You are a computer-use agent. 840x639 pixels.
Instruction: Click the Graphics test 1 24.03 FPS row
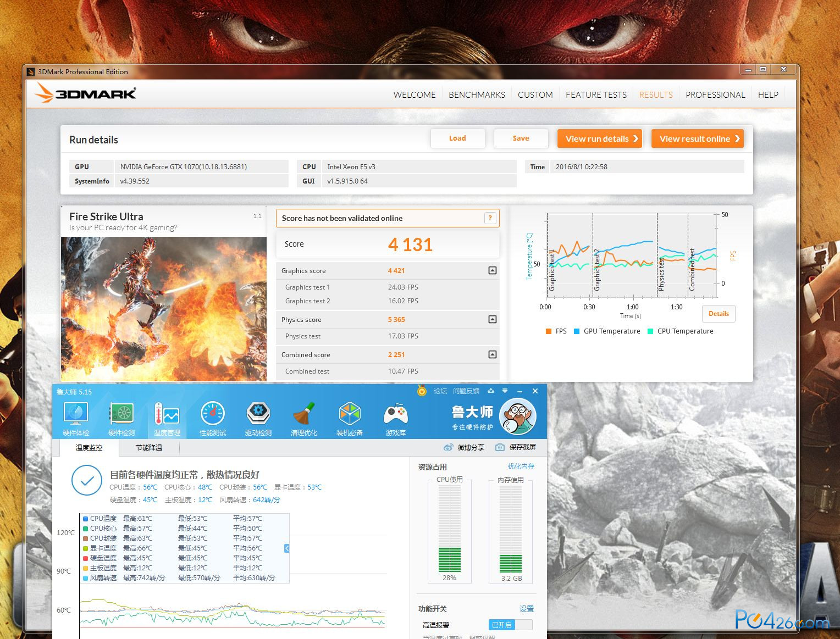click(x=388, y=287)
